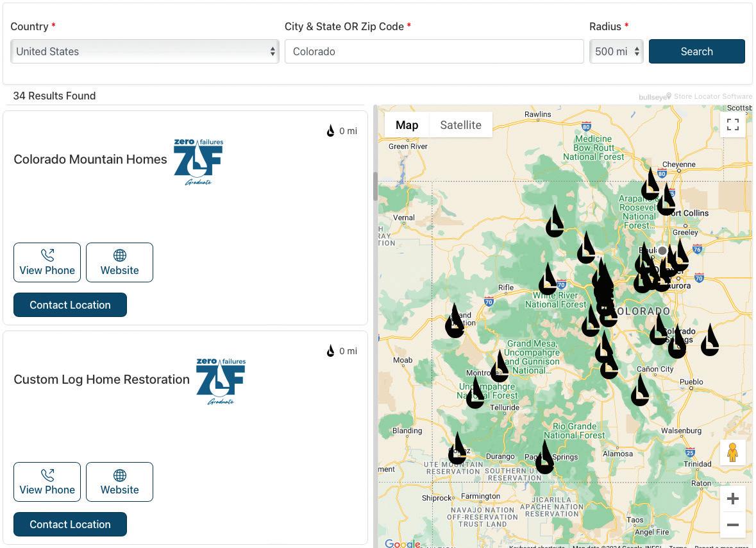
Task: Click the drop pin just below Cheyenne
Action: pos(650,185)
